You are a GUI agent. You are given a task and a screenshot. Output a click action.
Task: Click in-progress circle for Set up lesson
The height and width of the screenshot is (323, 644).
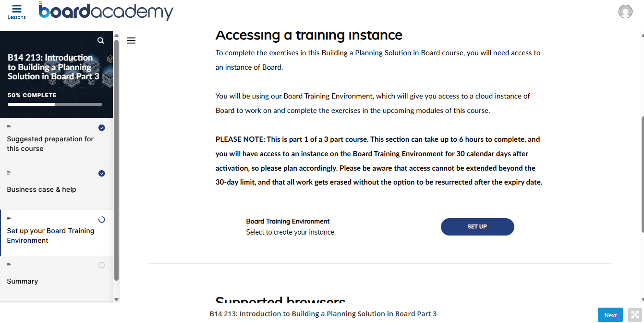(x=101, y=220)
